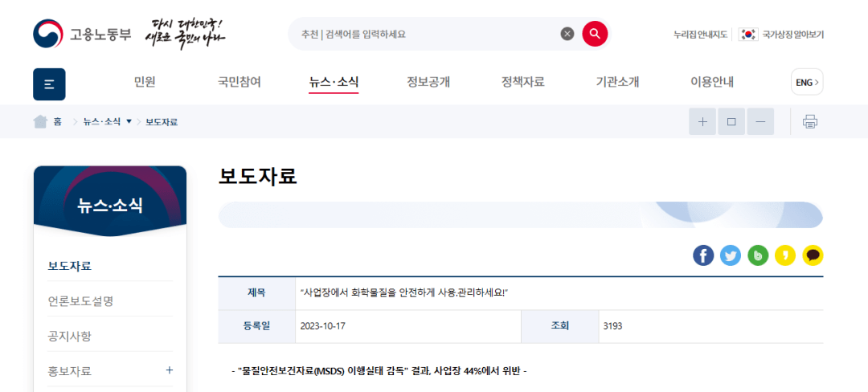Open 정책자료 in main navigation

(x=522, y=82)
